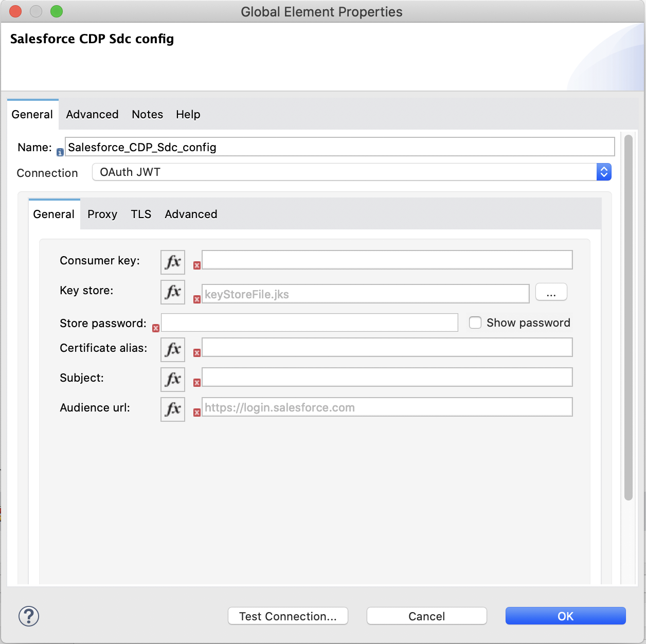
Task: Click the error marker beside Subject field
Action: [197, 383]
